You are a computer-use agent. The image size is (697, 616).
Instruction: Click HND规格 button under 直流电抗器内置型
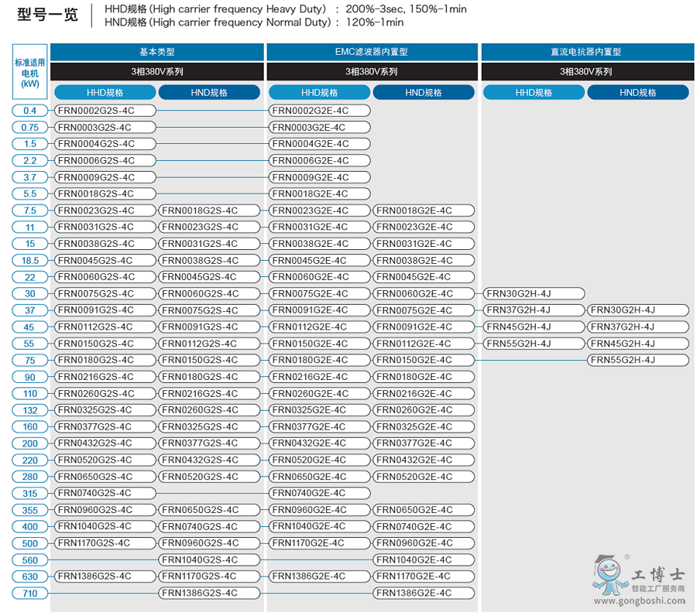[x=637, y=92]
